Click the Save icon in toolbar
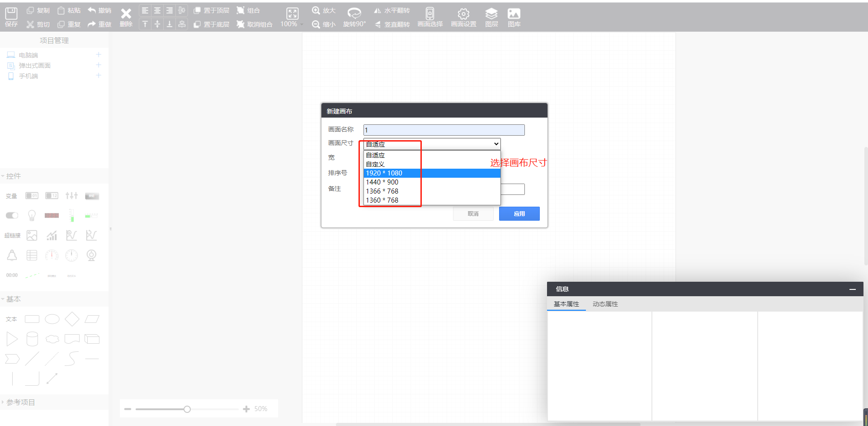Image resolution: width=868 pixels, height=426 pixels. pos(11,14)
